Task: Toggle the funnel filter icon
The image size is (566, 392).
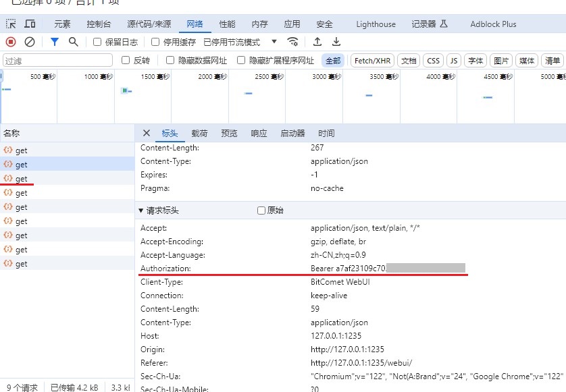Action: (x=55, y=42)
